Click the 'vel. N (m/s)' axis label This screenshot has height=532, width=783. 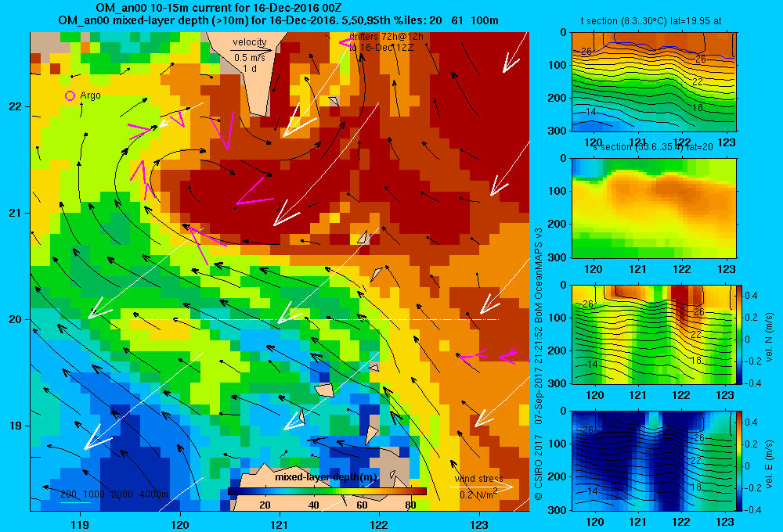click(x=770, y=337)
